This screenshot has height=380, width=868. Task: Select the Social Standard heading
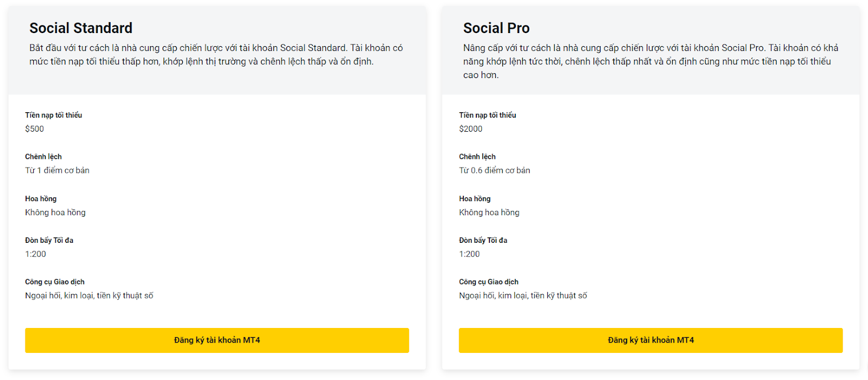(81, 28)
